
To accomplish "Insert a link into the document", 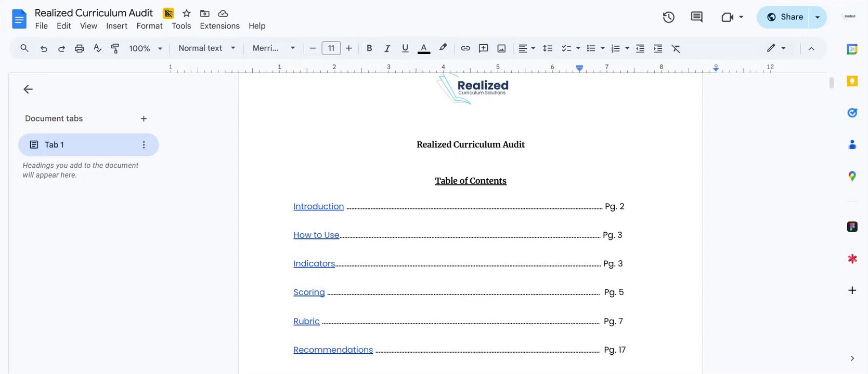I will click(465, 48).
